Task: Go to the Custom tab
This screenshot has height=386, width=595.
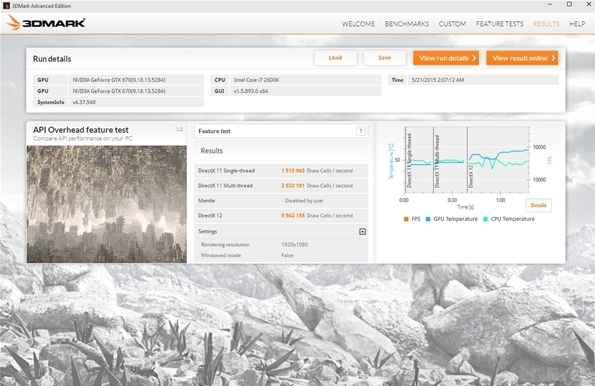Action: pos(452,24)
